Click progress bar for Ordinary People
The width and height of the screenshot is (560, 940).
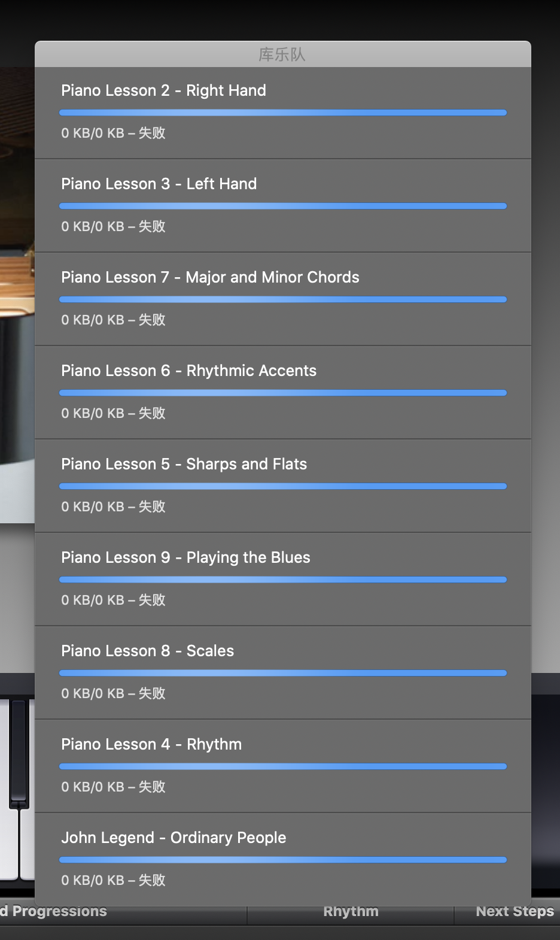[x=282, y=860]
